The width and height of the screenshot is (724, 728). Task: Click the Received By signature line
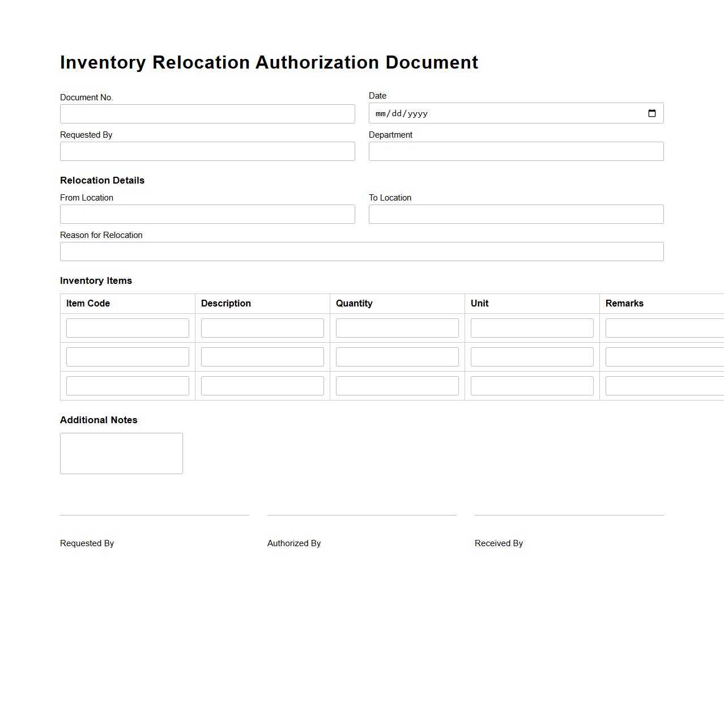tap(569, 514)
